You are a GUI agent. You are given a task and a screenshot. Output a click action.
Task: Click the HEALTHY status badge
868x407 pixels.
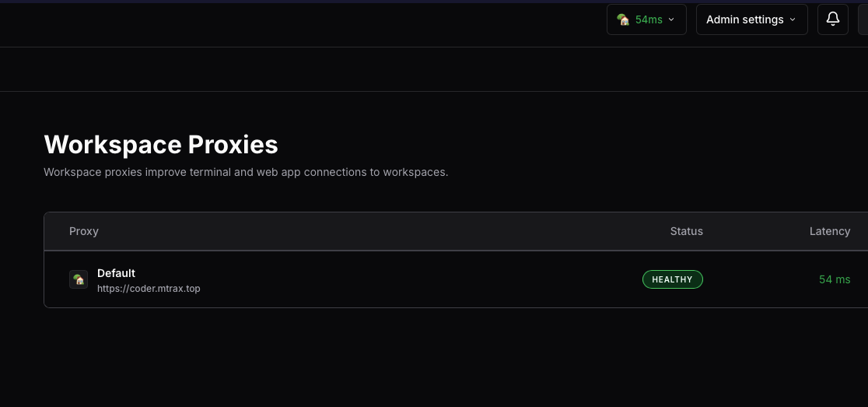point(672,279)
